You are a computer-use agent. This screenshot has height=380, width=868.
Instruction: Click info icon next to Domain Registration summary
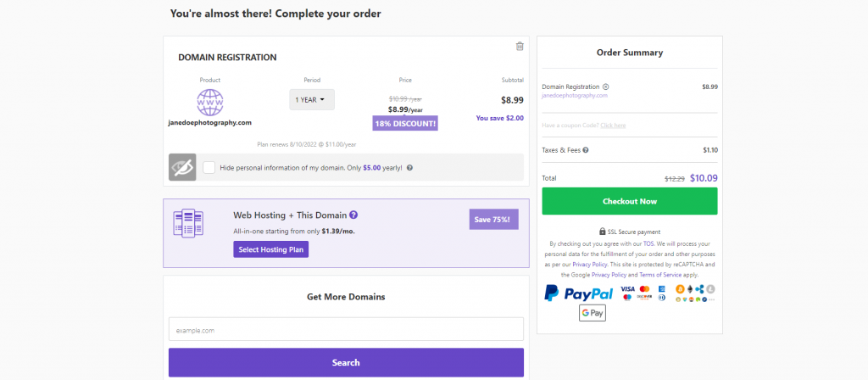point(605,87)
